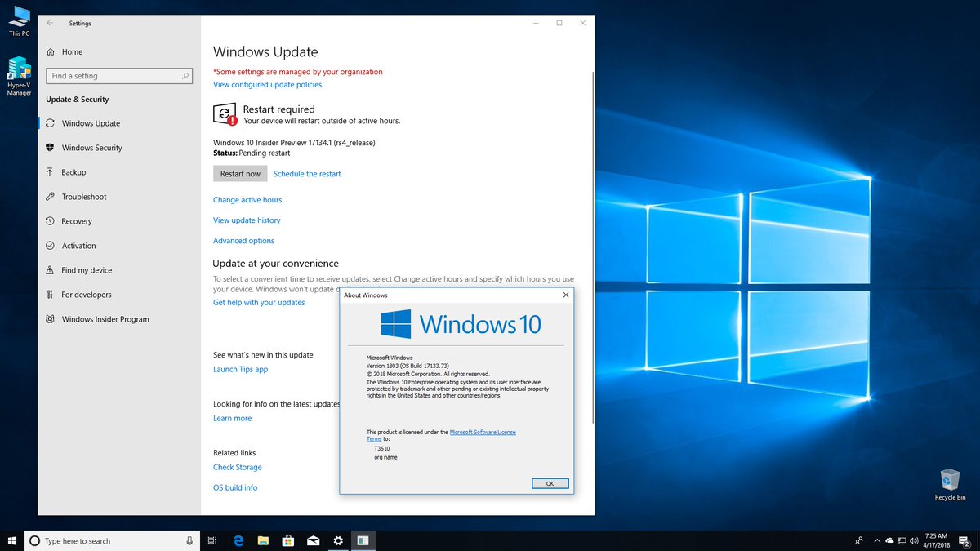
Task: Open Windows Security section
Action: 119,148
